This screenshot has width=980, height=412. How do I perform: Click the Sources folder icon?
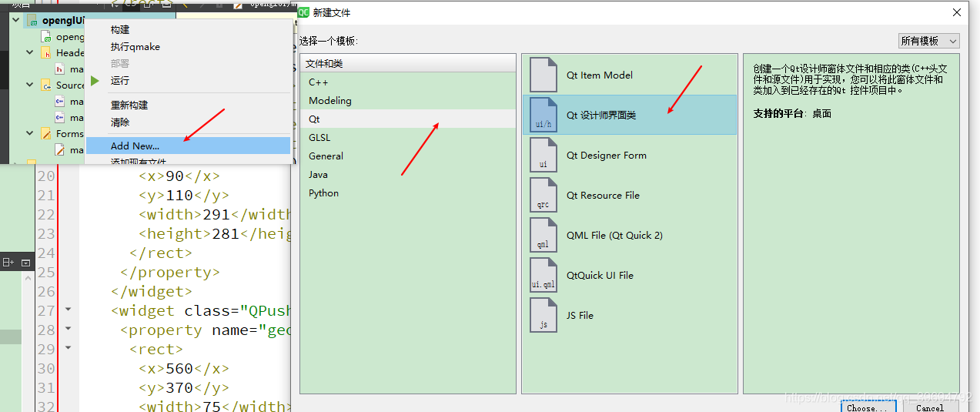pyautogui.click(x=47, y=85)
